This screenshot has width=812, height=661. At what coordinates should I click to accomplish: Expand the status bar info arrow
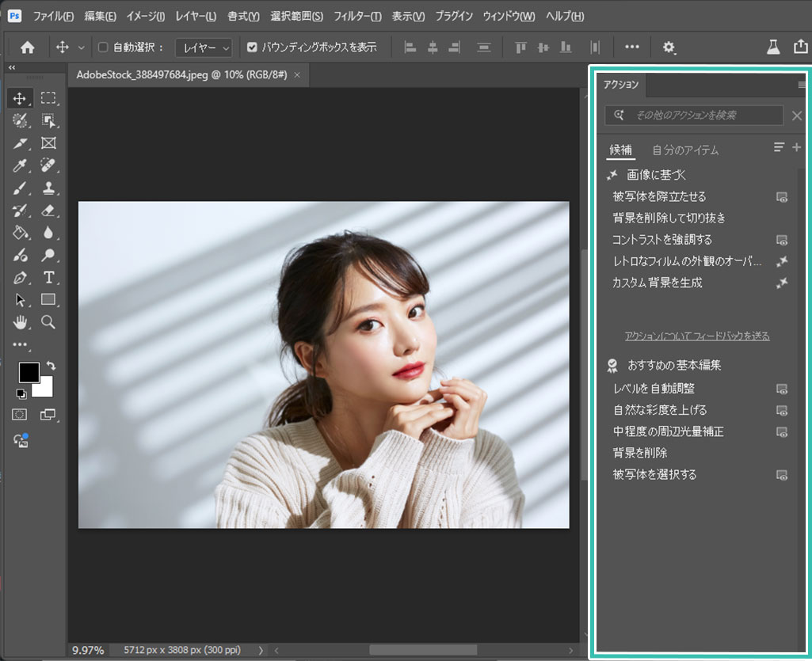click(x=261, y=650)
